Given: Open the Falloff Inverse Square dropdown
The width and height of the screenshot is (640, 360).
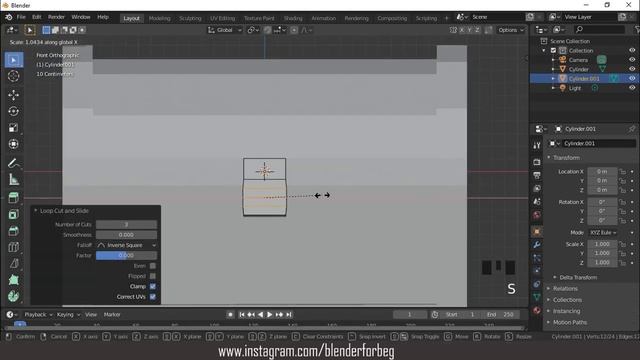Looking at the screenshot, I should (x=126, y=245).
